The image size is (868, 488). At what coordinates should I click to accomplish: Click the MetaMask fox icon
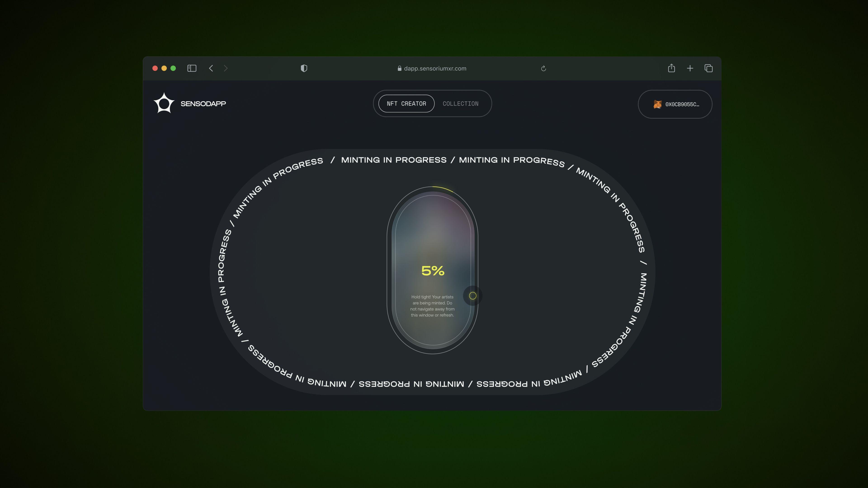pyautogui.click(x=657, y=104)
